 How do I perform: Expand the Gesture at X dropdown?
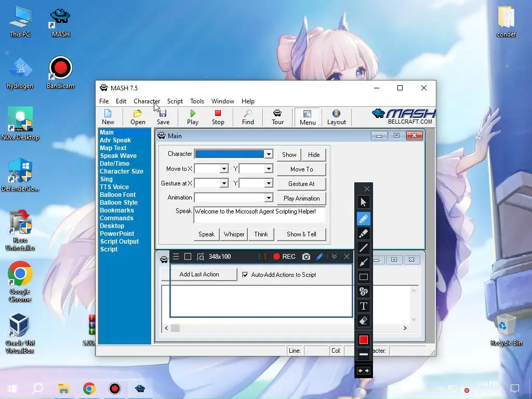[224, 183]
